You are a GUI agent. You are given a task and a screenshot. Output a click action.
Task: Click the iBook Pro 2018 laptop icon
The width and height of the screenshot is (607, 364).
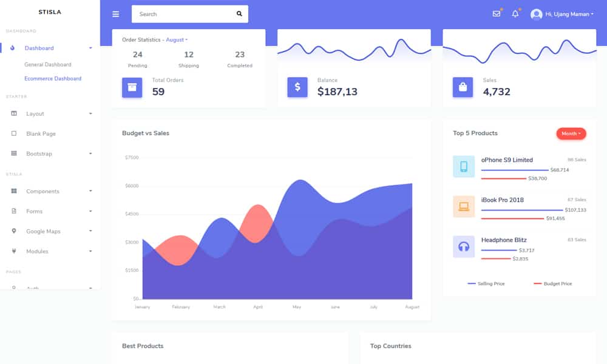coord(464,206)
